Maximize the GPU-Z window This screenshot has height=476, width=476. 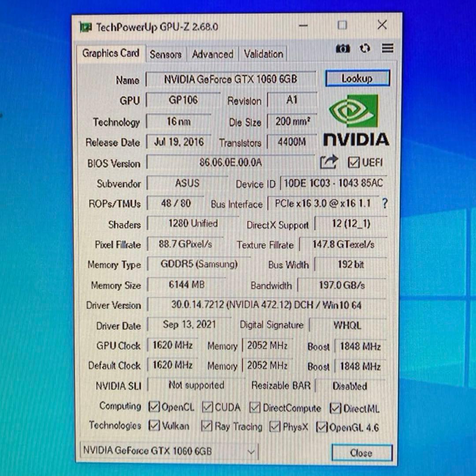342,26
